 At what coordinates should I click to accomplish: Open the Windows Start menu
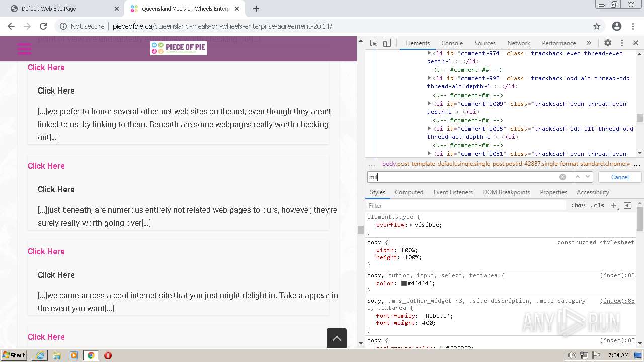click(14, 355)
